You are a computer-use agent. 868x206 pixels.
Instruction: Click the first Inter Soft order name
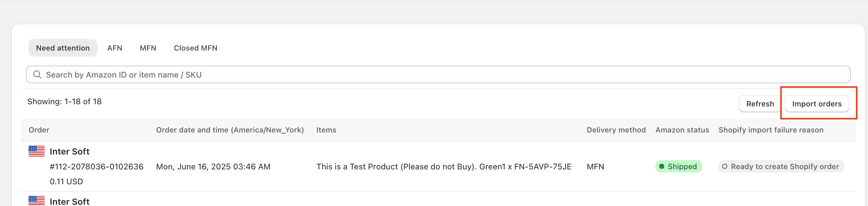tap(69, 151)
